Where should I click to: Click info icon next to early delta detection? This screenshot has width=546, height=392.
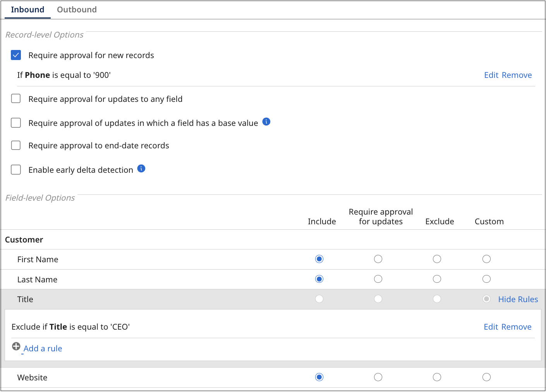[x=141, y=168]
